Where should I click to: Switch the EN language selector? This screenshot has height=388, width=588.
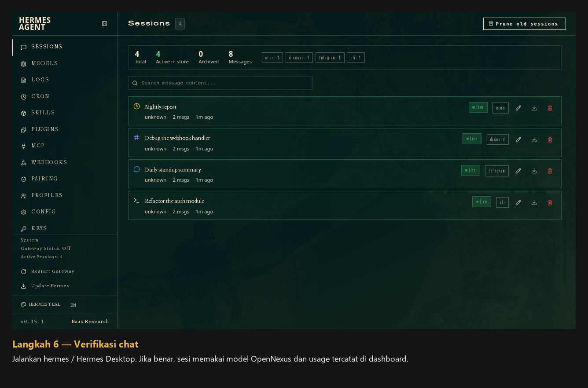coord(73,305)
